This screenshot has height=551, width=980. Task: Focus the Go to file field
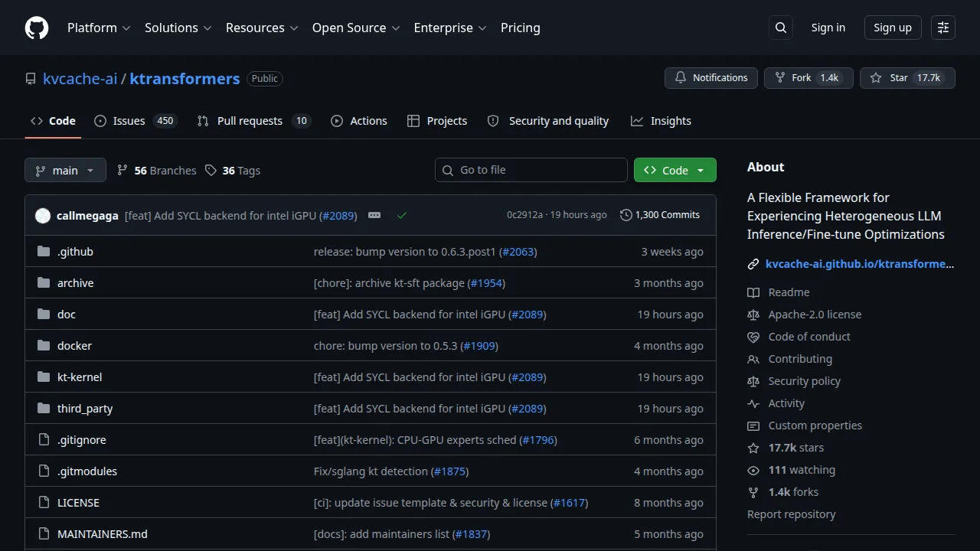click(531, 170)
